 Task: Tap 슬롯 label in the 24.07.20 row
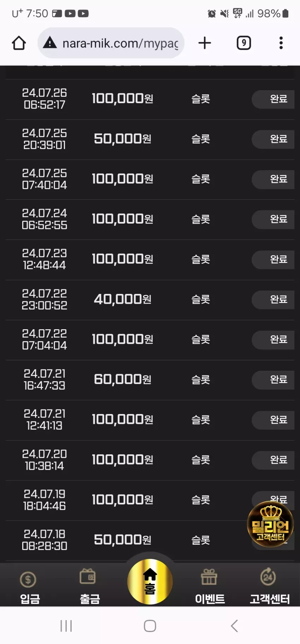pyautogui.click(x=200, y=460)
